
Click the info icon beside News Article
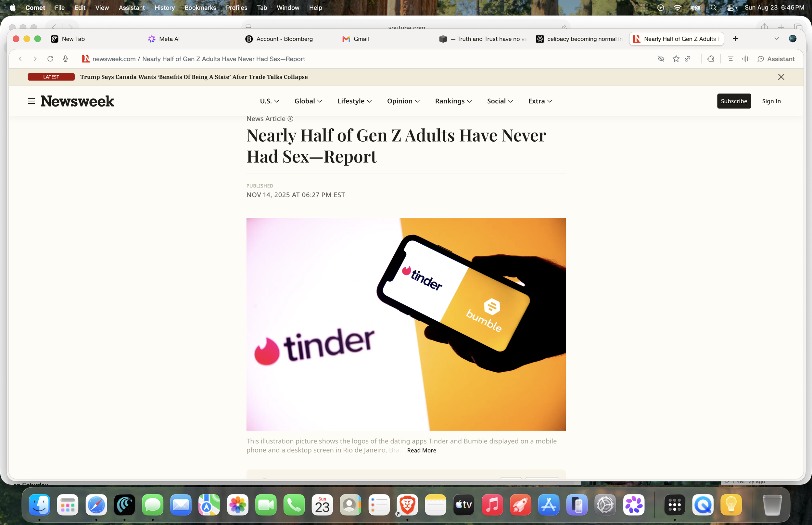tap(290, 119)
